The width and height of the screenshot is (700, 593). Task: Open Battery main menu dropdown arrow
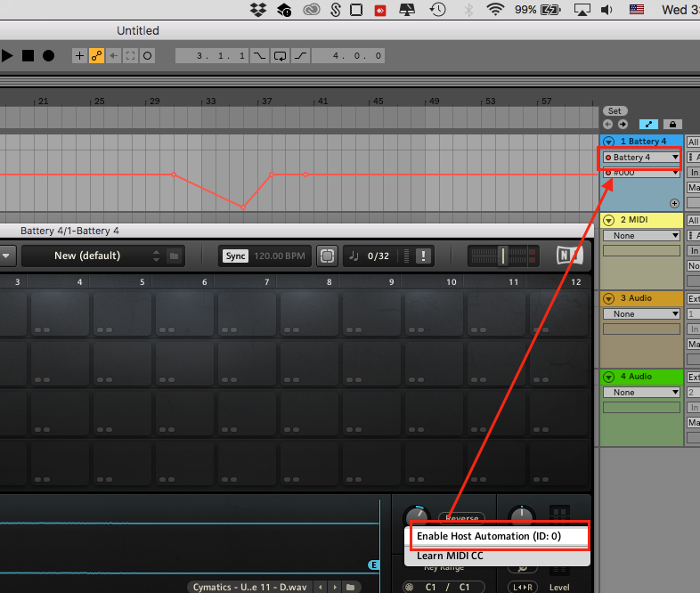[x=6, y=256]
